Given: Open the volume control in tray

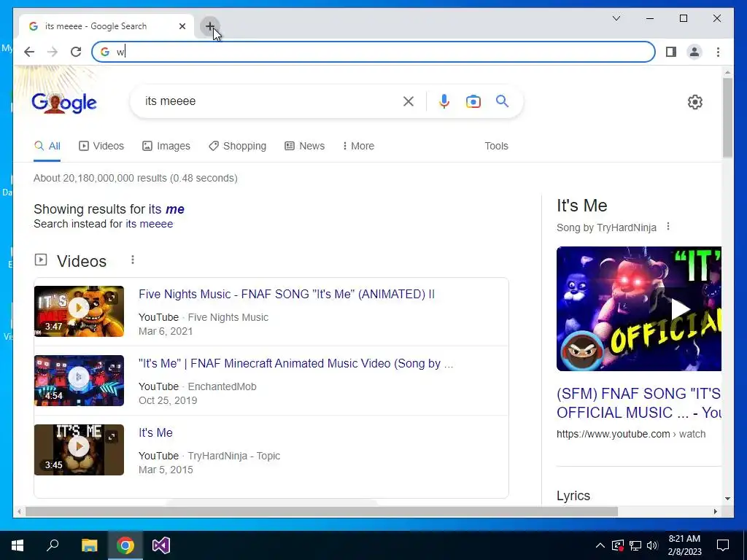Looking at the screenshot, I should click(652, 545).
